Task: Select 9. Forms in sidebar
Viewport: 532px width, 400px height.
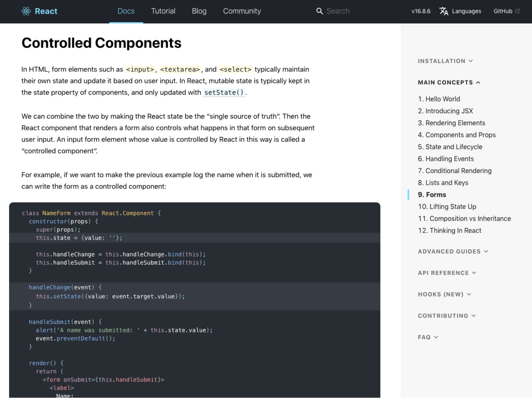Action: (432, 195)
